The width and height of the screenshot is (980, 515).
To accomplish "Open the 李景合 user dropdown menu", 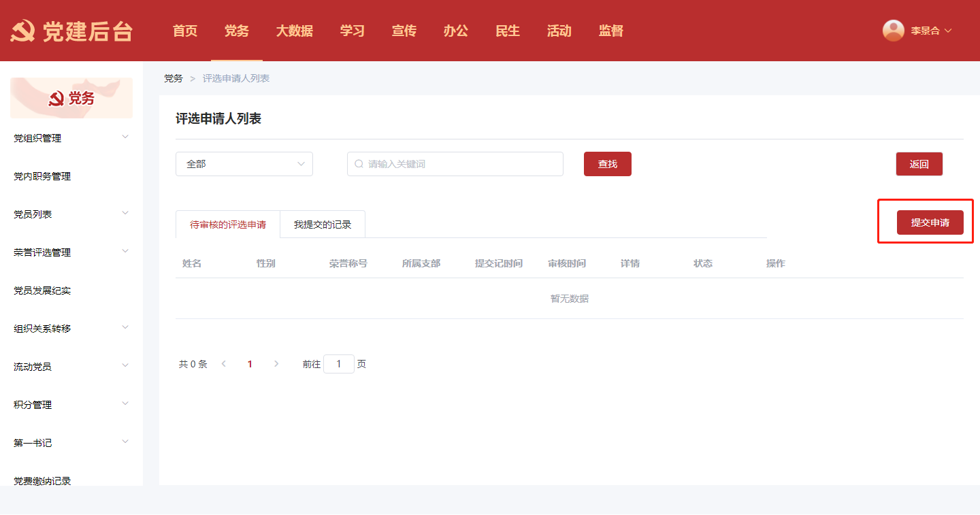I will coord(930,31).
